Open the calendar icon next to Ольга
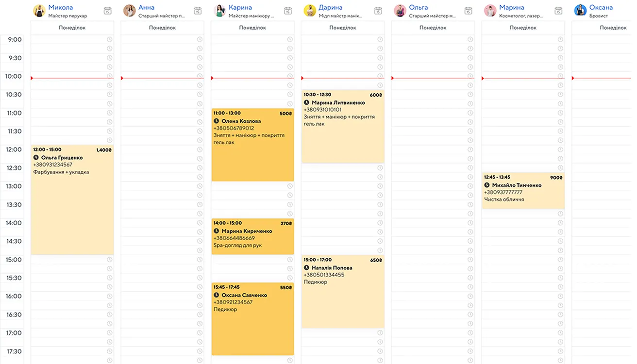 (468, 11)
